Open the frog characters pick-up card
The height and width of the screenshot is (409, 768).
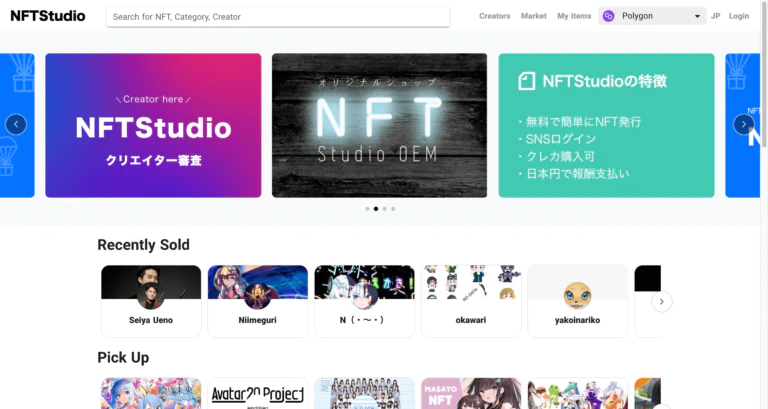coord(577,393)
